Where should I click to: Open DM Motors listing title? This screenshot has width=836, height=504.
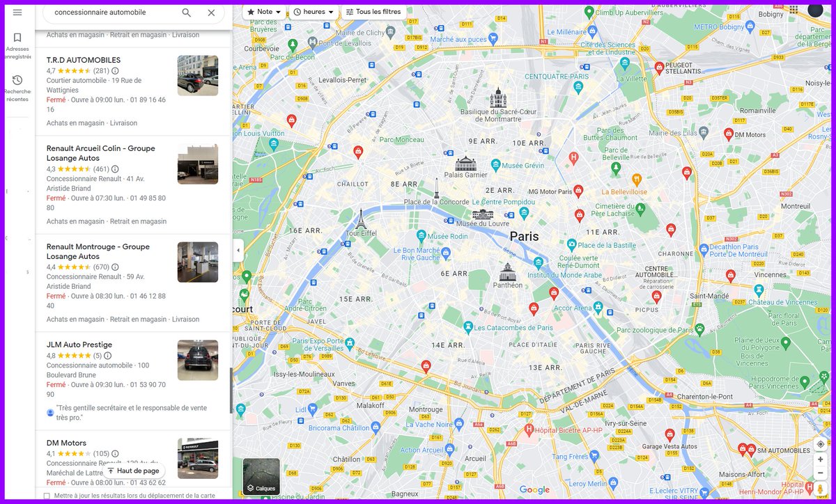coord(66,443)
